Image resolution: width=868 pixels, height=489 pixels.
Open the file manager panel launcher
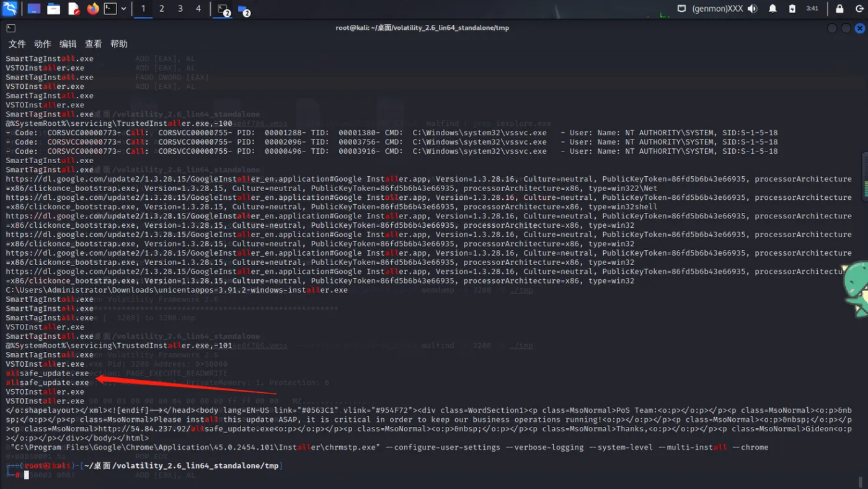[x=53, y=9]
